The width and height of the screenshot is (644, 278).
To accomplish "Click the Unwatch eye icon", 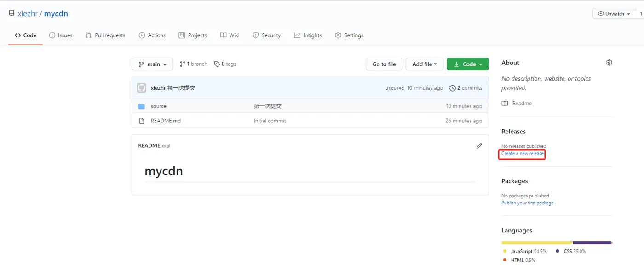I will click(x=600, y=14).
